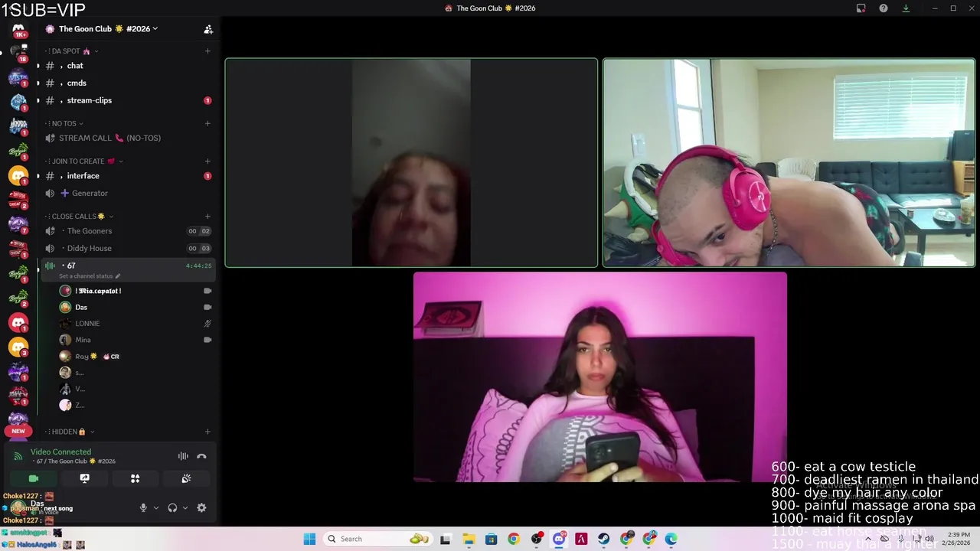Open Microsoft Edge from the taskbar
Screen dimensions: 980x551
[x=671, y=539]
